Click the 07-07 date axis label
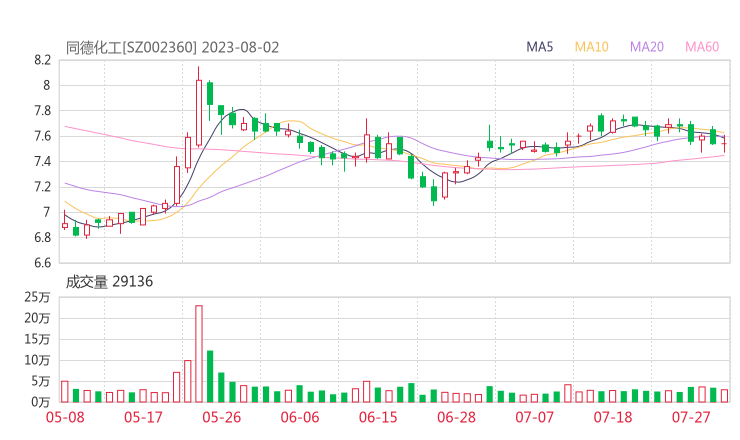 pos(534,417)
